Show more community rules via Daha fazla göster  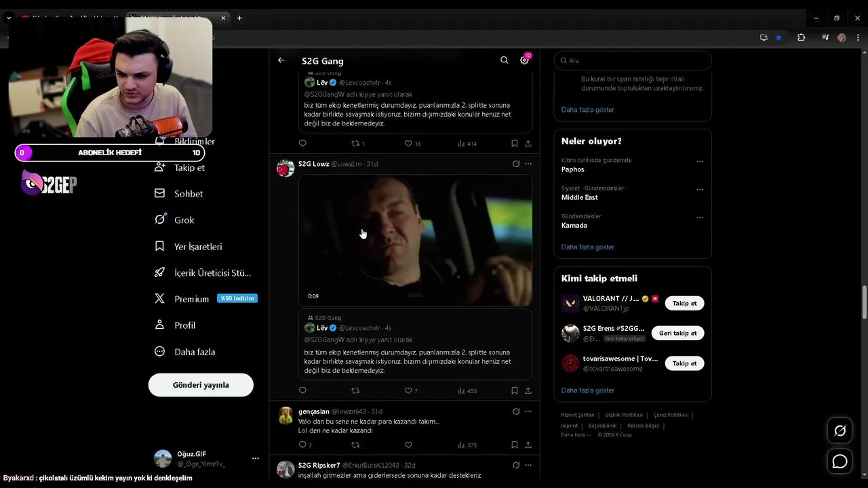point(588,110)
